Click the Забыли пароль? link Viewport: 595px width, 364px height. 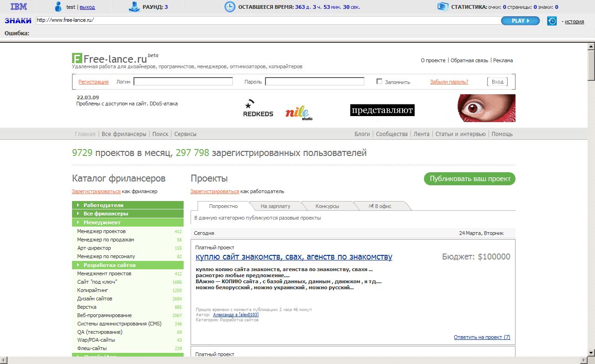click(x=449, y=82)
